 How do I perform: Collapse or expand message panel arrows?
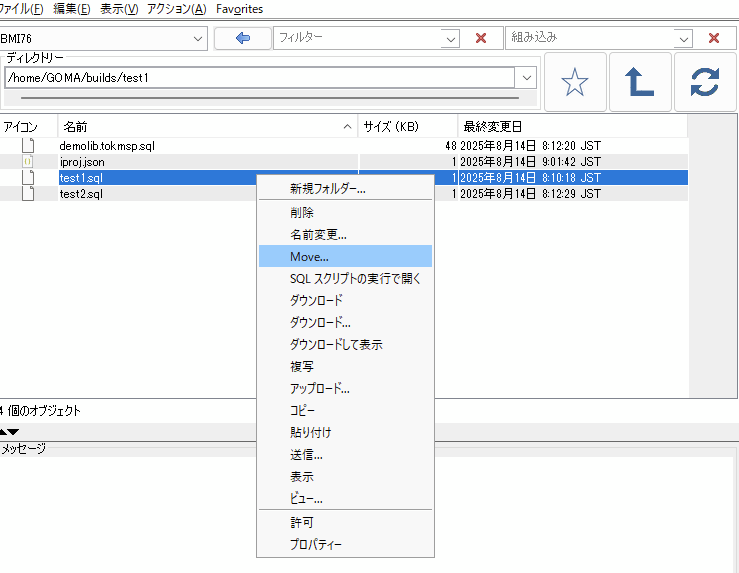coord(9,432)
